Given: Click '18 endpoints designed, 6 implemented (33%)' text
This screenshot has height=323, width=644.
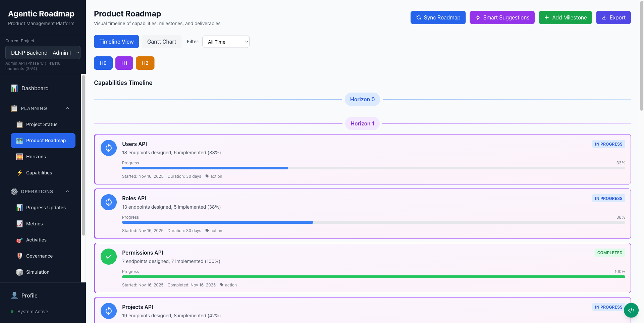Looking at the screenshot, I should pyautogui.click(x=171, y=153).
